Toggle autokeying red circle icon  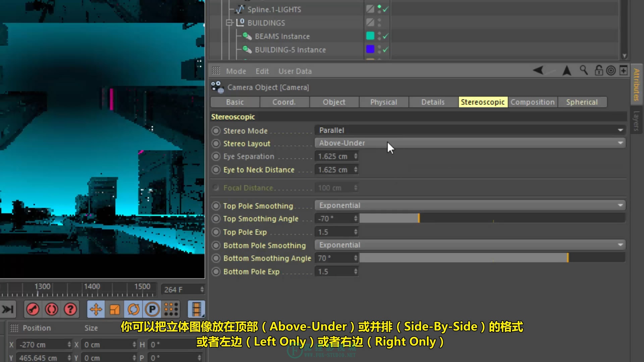[52, 309]
